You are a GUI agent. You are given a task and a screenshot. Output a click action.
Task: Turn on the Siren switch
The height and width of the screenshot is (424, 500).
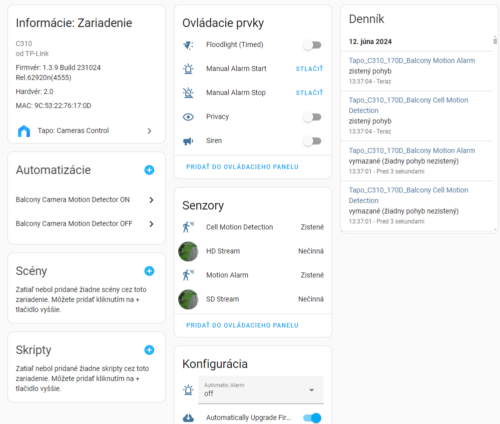312,141
